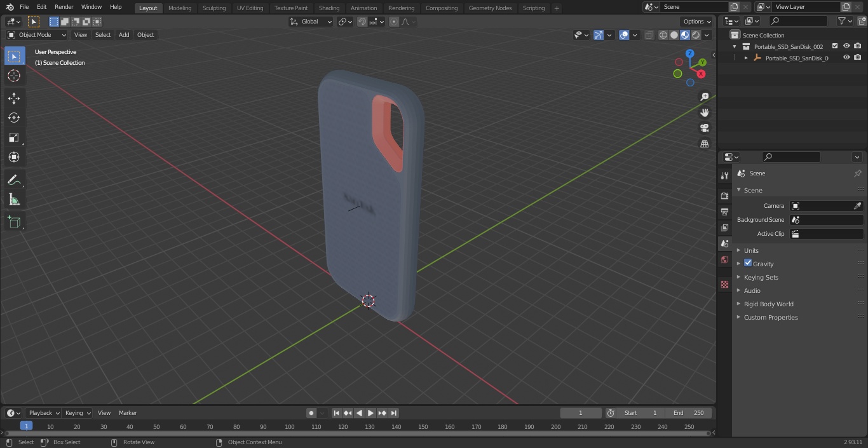The width and height of the screenshot is (868, 448).
Task: Switch to the Shading workspace tab
Action: coord(329,8)
